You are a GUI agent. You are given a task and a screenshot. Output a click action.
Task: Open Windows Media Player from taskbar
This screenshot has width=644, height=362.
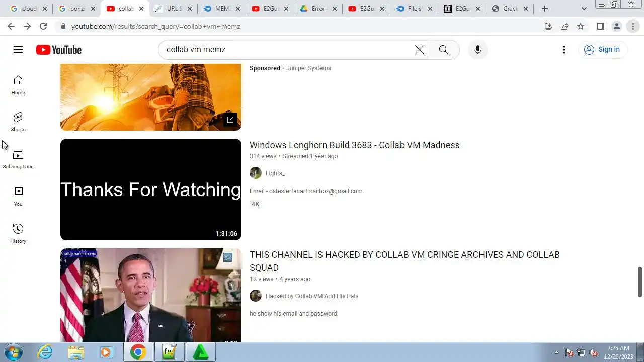[x=106, y=352]
